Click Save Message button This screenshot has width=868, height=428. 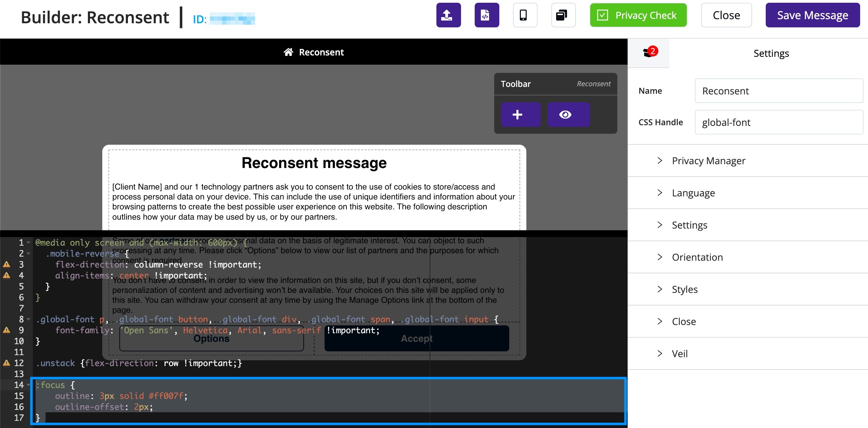tap(813, 15)
